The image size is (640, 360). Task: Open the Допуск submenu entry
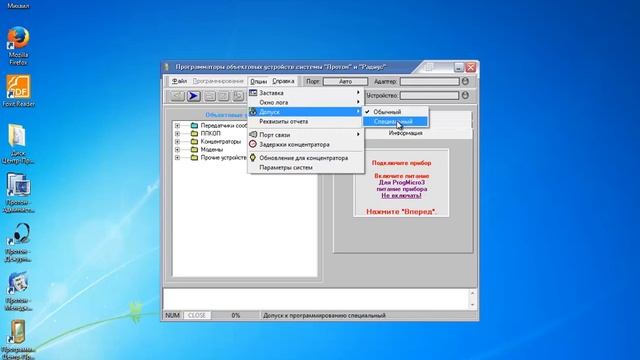pos(305,112)
